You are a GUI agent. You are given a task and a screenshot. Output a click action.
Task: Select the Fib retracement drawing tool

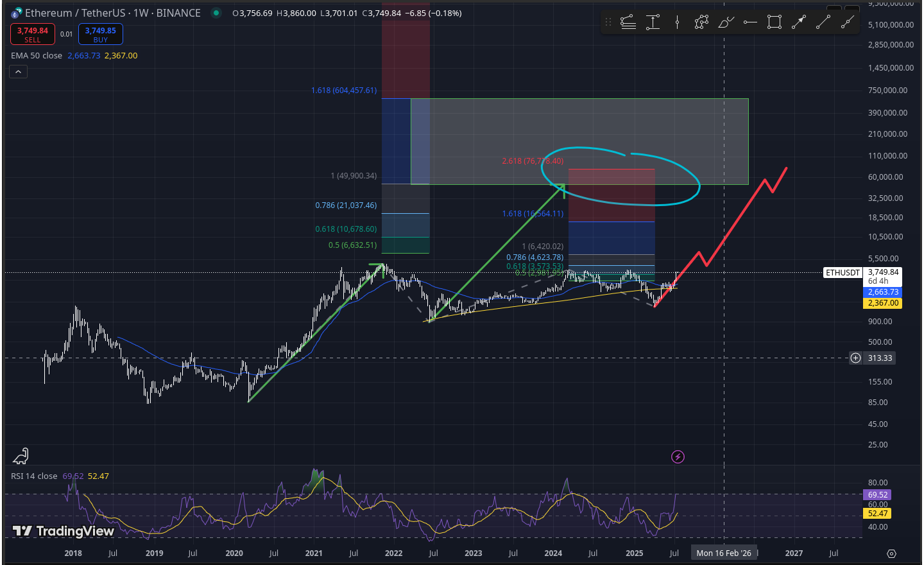point(628,22)
